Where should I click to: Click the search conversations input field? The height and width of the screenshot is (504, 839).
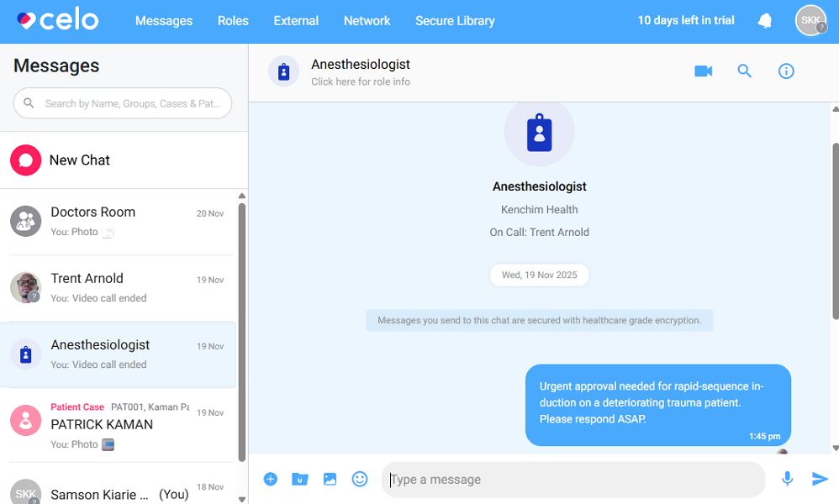(x=122, y=103)
